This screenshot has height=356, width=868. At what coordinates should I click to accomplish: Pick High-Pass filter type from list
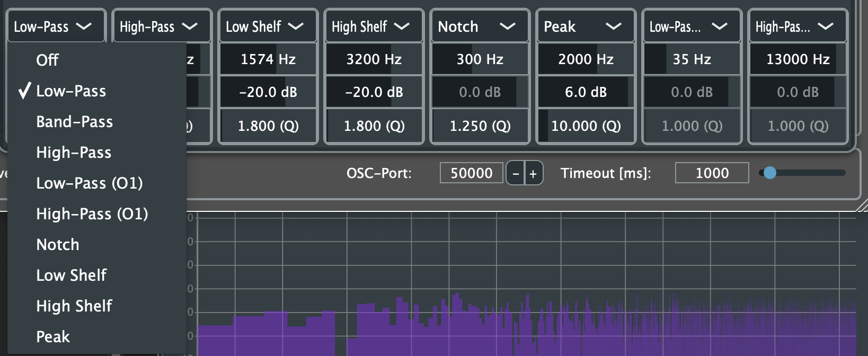click(x=74, y=153)
